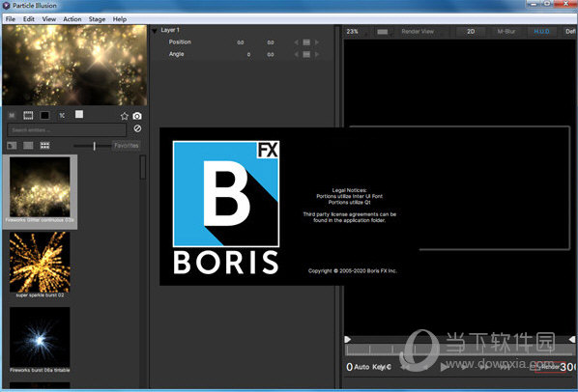
Task: Select the white preview background swatch
Action: [79, 115]
